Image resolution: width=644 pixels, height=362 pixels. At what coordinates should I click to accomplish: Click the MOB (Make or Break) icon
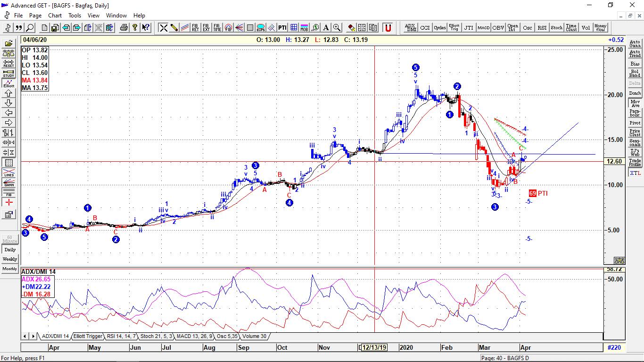point(305,28)
